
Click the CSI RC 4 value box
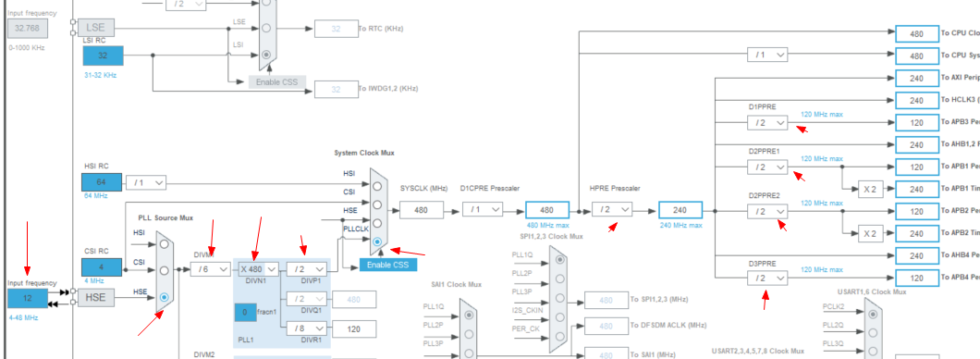[x=102, y=267]
